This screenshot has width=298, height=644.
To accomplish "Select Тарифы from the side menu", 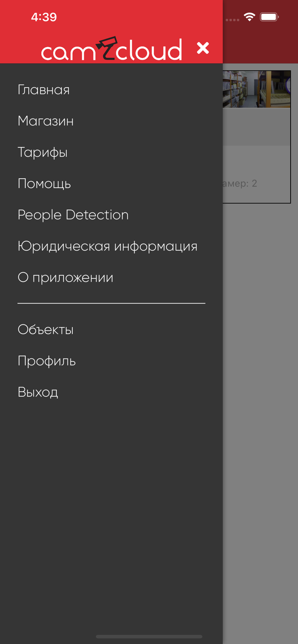I will click(x=43, y=152).
